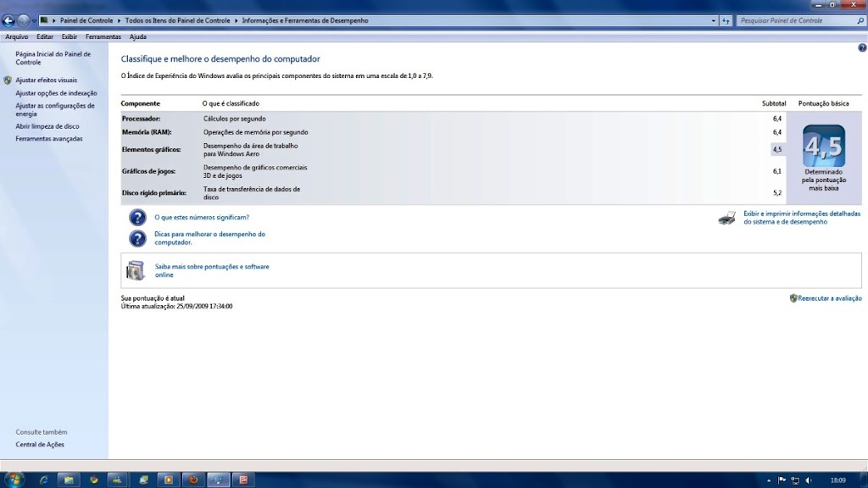Open Ajustar as configurações de energia
Screen dimensions: 868x488
click(55, 109)
